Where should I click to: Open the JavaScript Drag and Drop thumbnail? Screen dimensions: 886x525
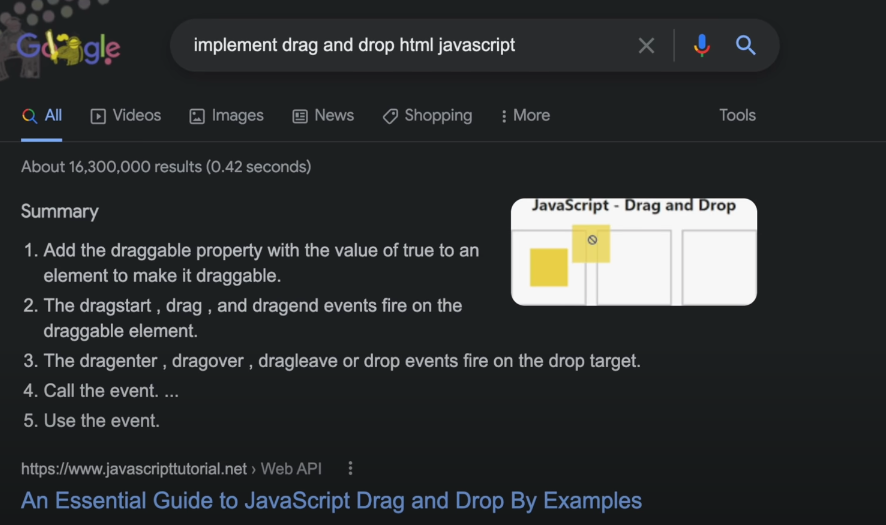(x=634, y=252)
